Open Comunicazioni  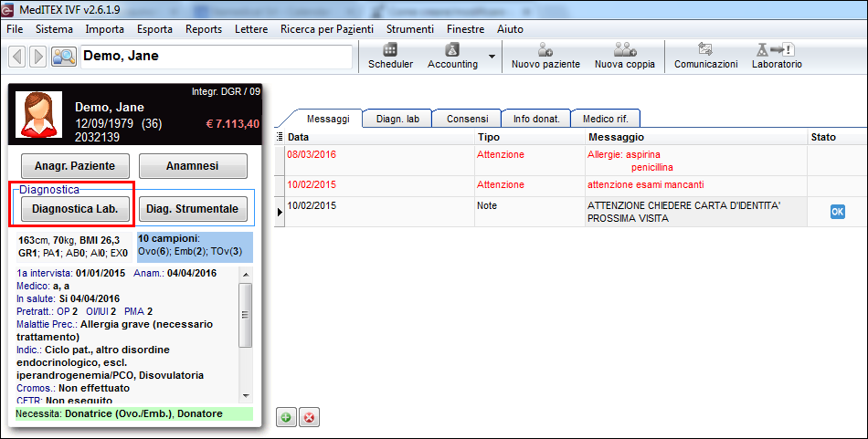click(705, 56)
